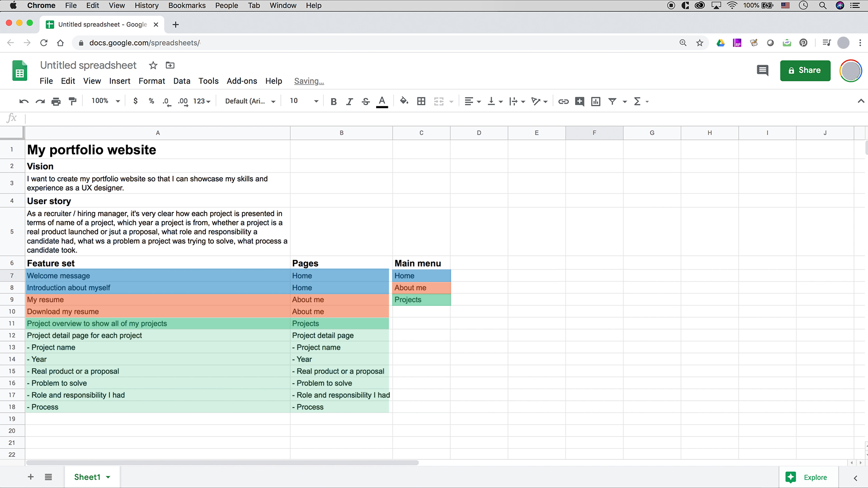
Task: Toggle bold formatting
Action: [334, 101]
